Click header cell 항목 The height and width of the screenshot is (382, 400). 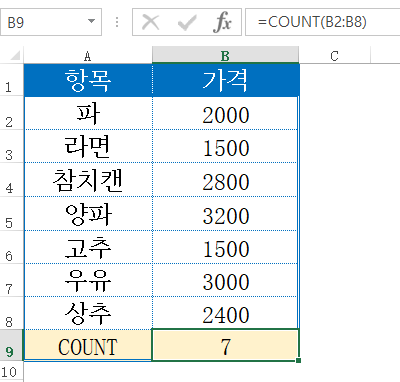pos(88,80)
